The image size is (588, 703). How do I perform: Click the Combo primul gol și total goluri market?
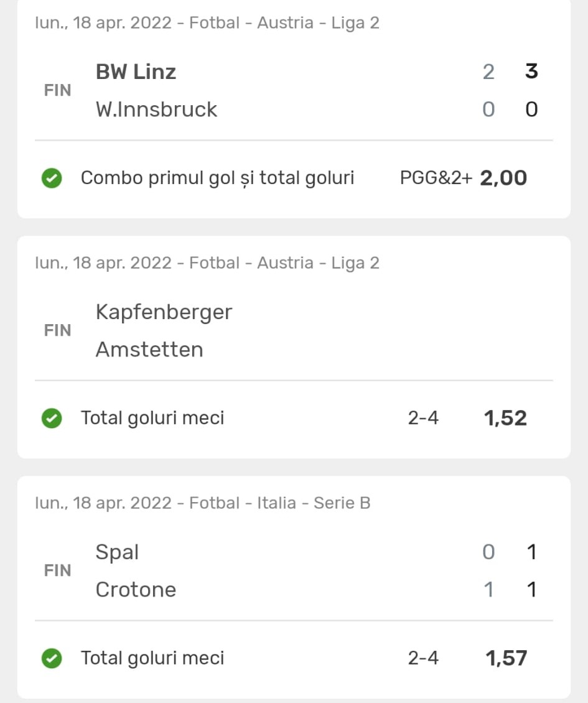click(217, 179)
